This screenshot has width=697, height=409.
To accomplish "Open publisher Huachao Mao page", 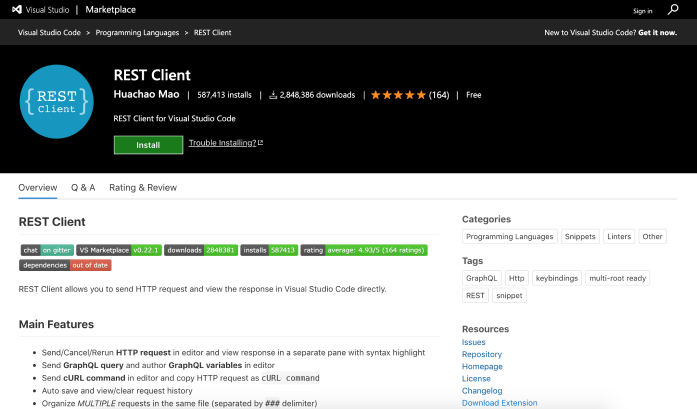I will 146,94.
